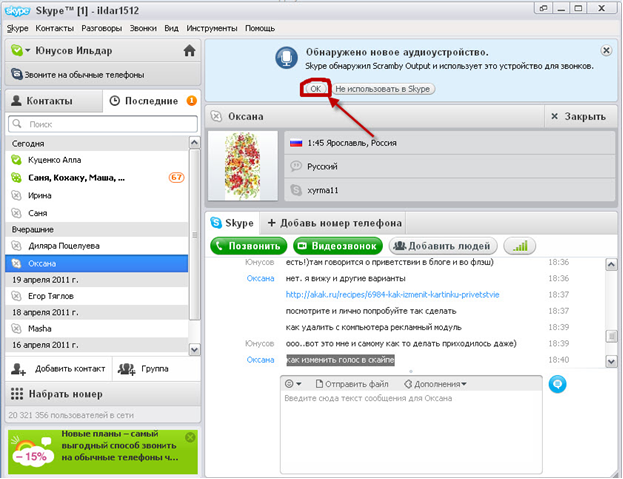Click Добавить контакт button

[x=59, y=369]
